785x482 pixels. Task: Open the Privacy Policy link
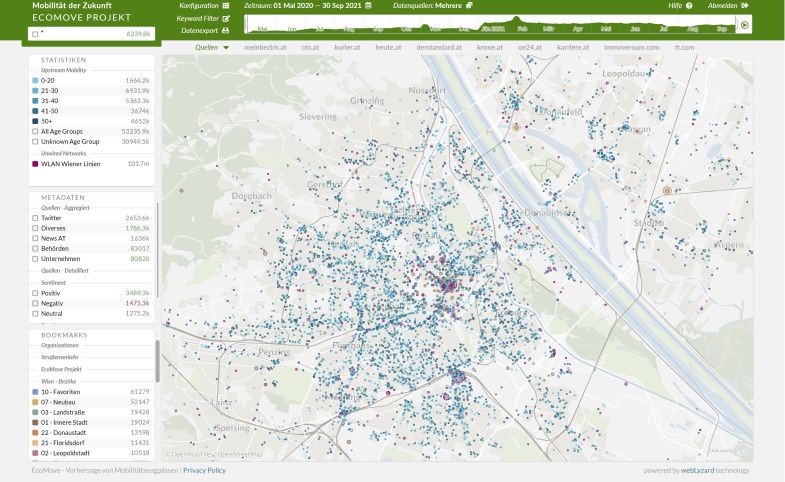[x=204, y=470]
